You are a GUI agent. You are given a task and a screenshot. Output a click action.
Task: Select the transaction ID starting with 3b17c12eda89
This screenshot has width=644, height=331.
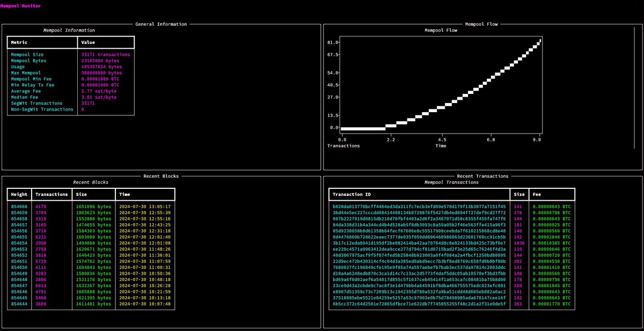point(419,243)
